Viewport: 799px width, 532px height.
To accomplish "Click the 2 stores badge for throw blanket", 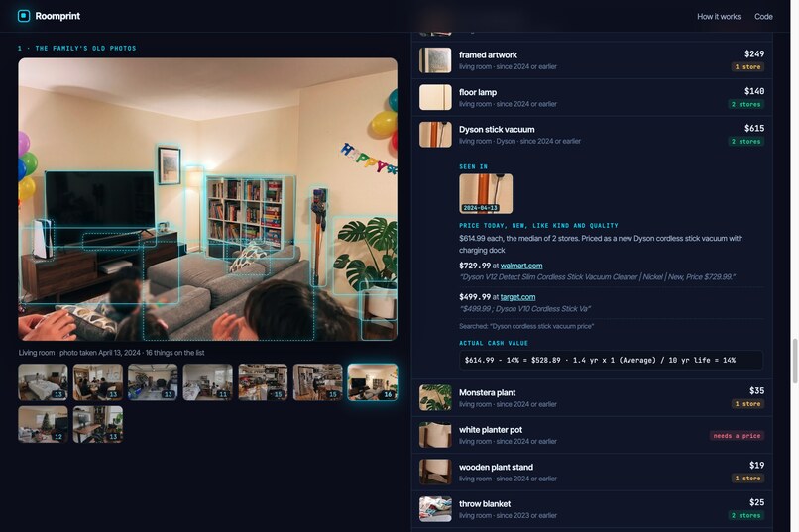I will [x=746, y=516].
